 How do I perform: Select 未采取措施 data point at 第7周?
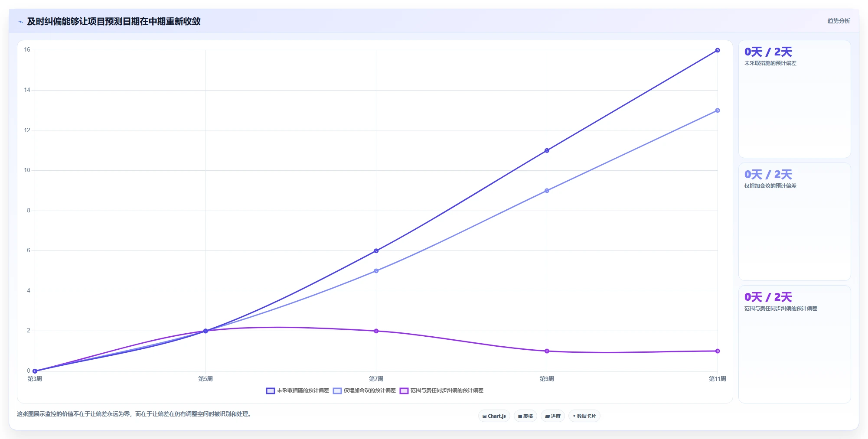[x=376, y=251]
